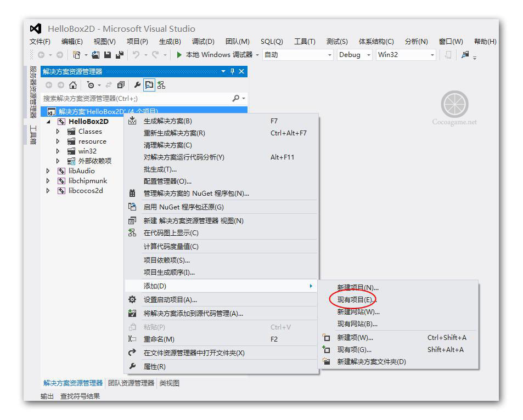
Task: Switch to the 类视图 tab
Action: click(170, 383)
